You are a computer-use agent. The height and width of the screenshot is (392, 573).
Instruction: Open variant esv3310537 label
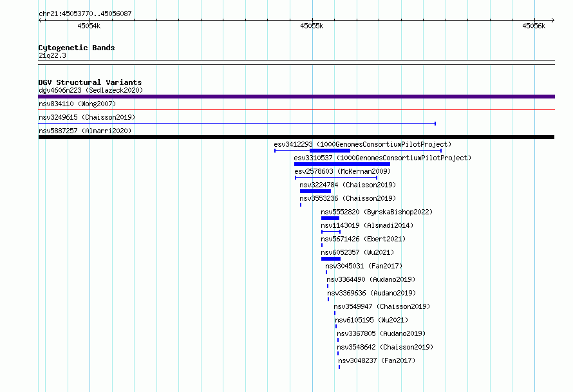(x=382, y=158)
